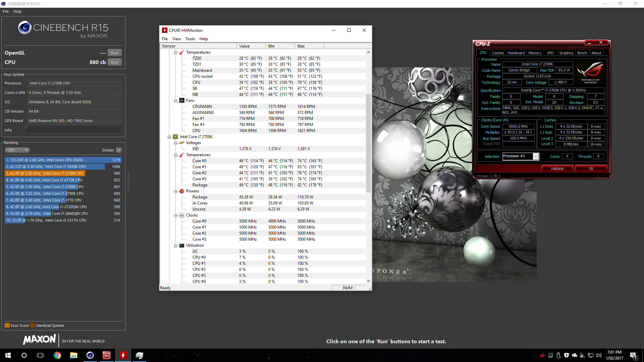The width and height of the screenshot is (644, 362).
Task: Open Cinebench File menu
Action: 6,11
